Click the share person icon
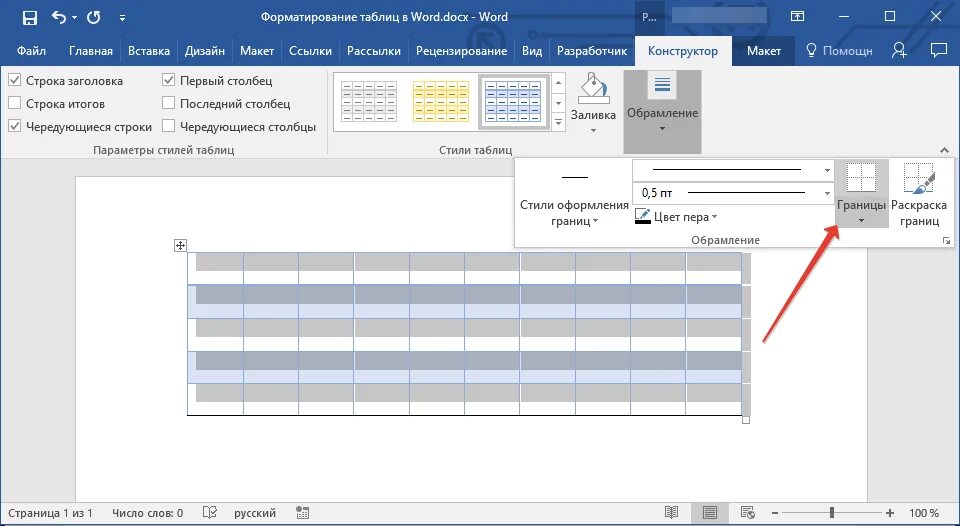 (899, 50)
